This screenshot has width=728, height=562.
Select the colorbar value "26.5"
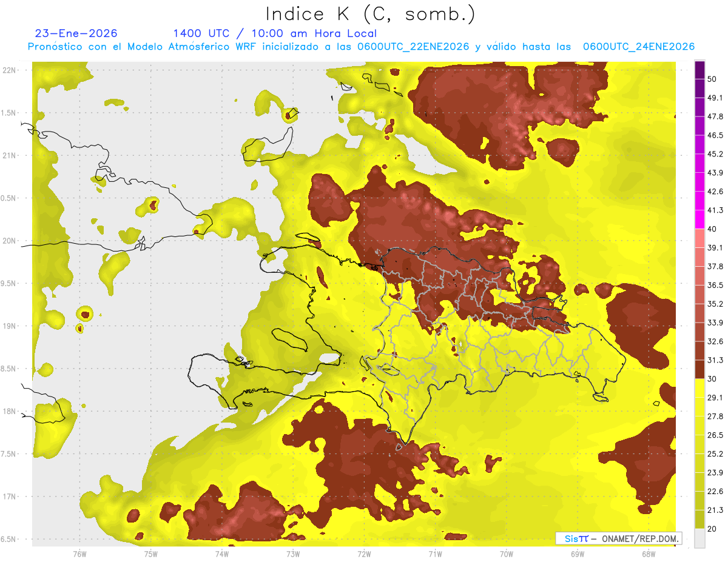715,435
